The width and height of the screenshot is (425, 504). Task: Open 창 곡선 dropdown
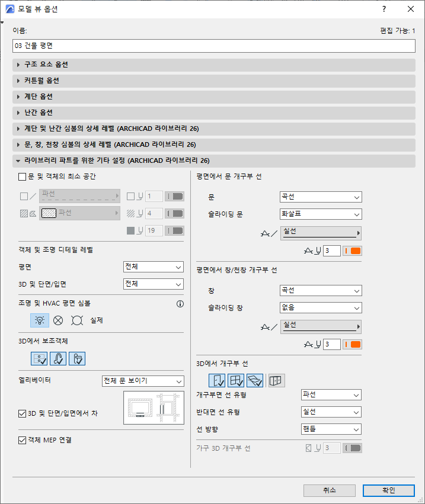[x=321, y=291]
